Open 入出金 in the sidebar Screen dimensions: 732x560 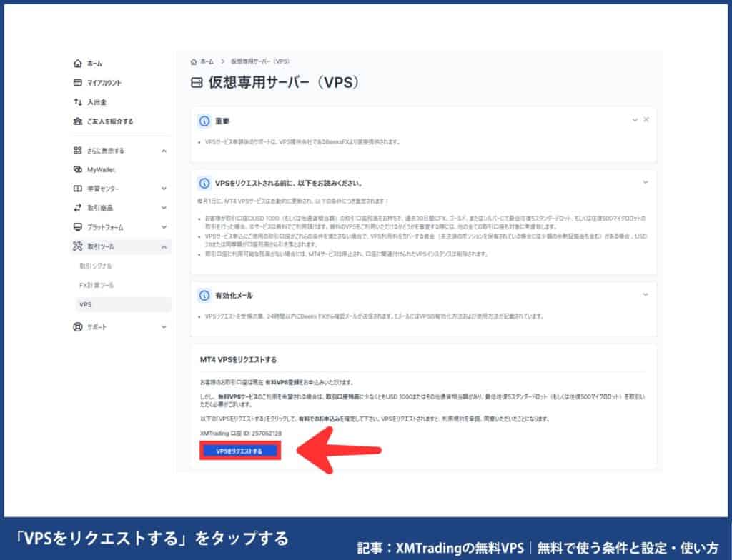(97, 102)
